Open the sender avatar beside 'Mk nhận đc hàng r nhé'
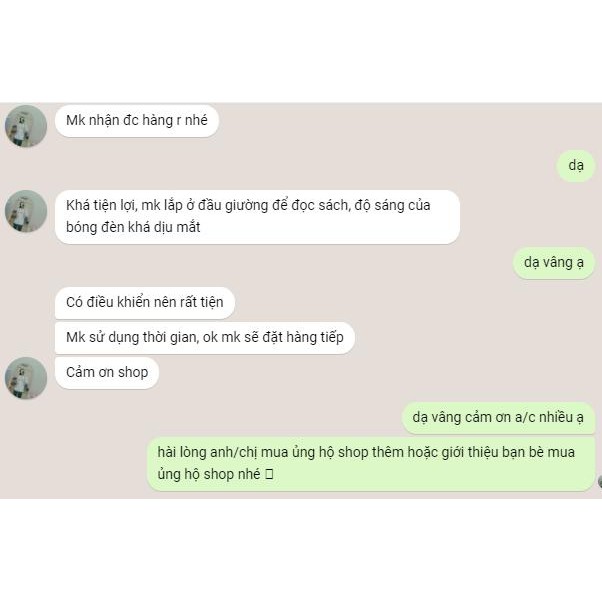602x602 pixels. [26, 126]
